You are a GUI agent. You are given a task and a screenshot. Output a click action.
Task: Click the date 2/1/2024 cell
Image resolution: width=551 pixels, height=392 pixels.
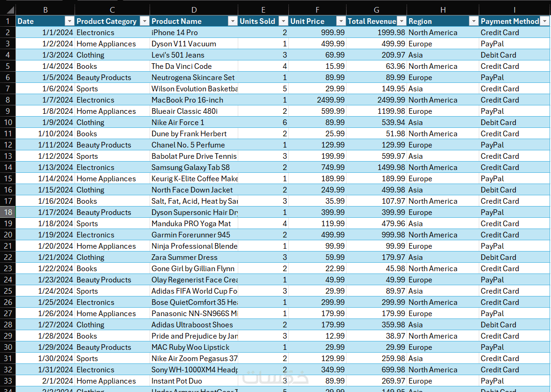click(x=45, y=381)
